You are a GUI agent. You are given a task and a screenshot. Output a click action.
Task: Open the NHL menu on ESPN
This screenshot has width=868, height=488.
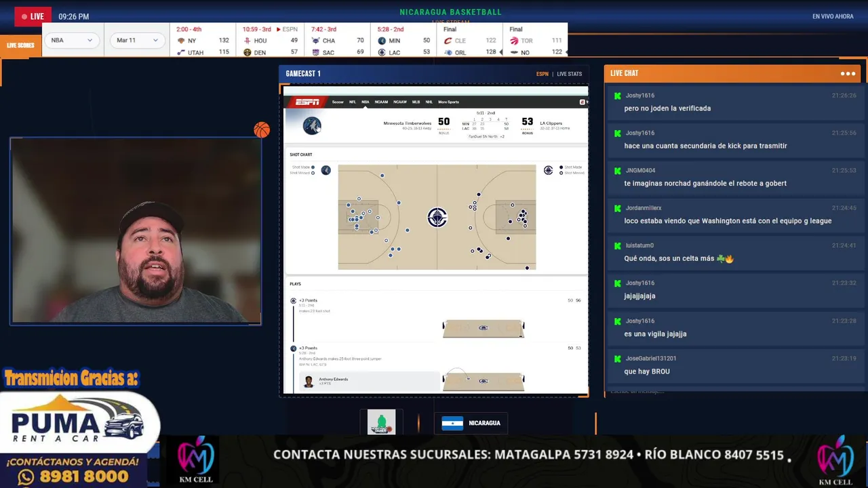pos(429,102)
